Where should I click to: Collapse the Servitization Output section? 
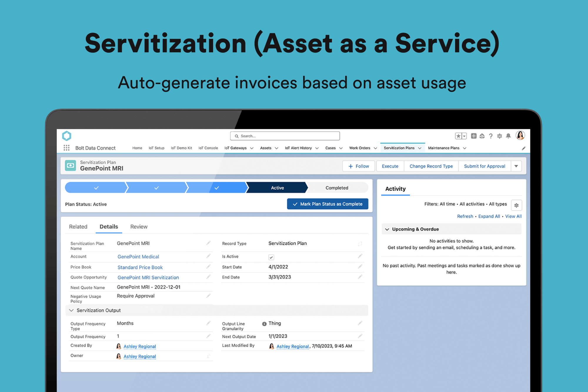click(71, 310)
